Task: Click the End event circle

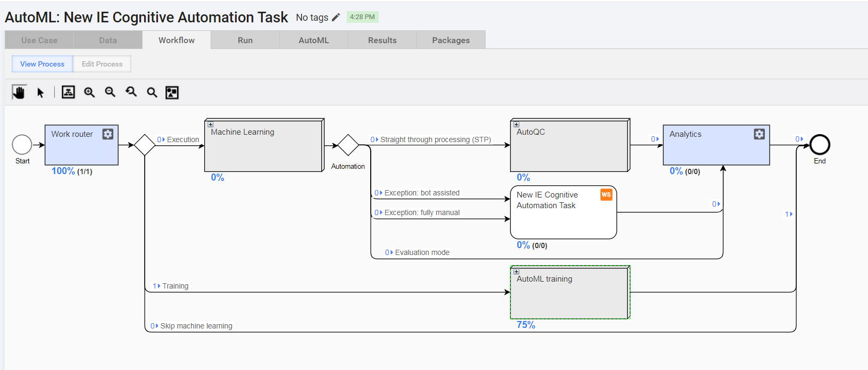Action: click(820, 145)
